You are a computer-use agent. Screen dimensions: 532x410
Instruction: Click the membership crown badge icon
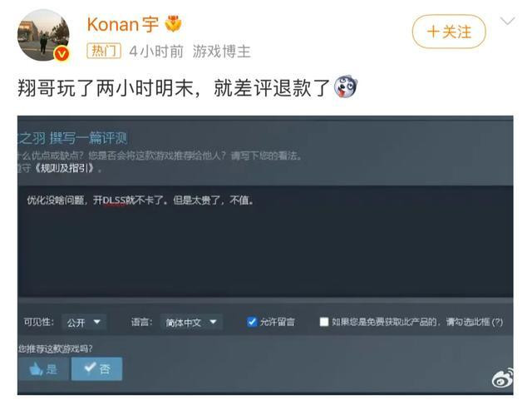[x=173, y=24]
